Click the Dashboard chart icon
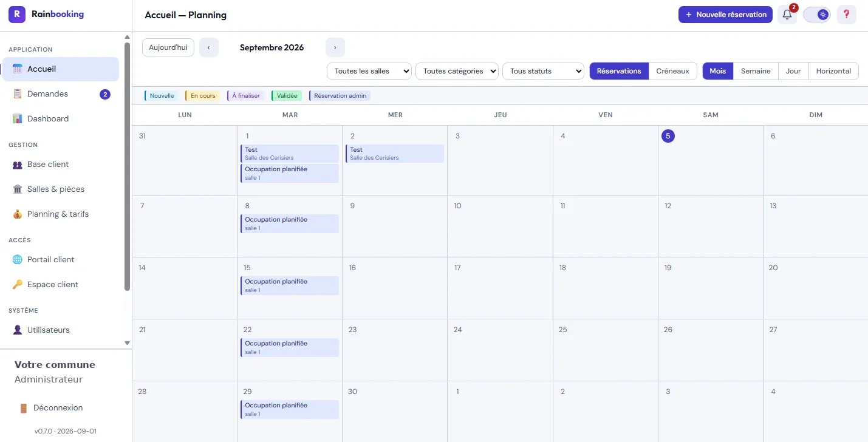The image size is (868, 442). 18,119
